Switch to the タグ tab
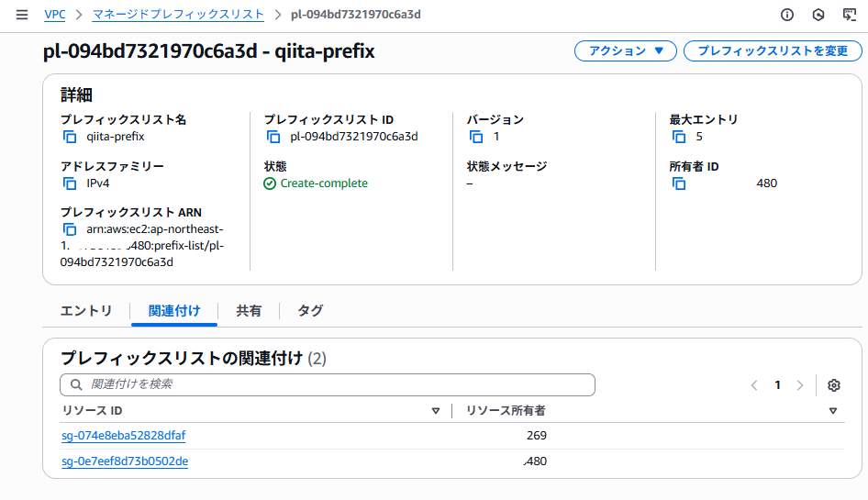 click(310, 311)
